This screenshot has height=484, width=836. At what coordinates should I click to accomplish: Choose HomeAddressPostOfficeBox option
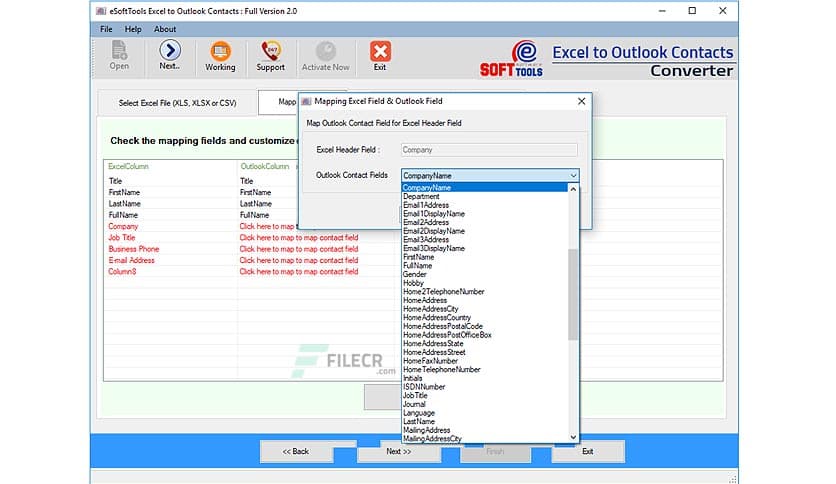point(484,335)
